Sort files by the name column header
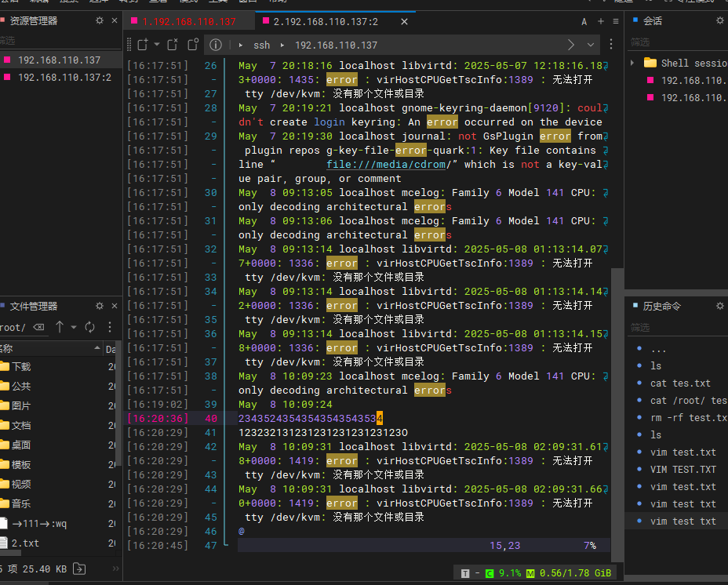The height and width of the screenshot is (585, 728). click(x=50, y=348)
